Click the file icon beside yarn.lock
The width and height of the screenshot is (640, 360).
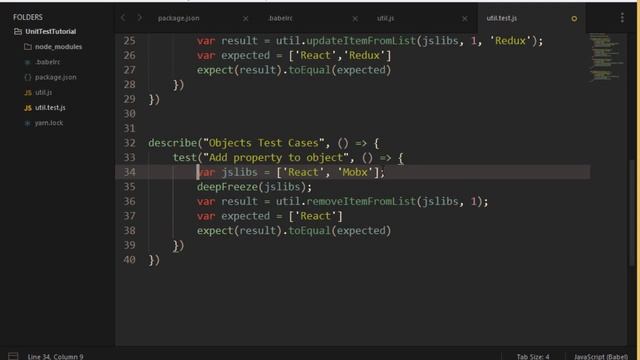pos(27,123)
